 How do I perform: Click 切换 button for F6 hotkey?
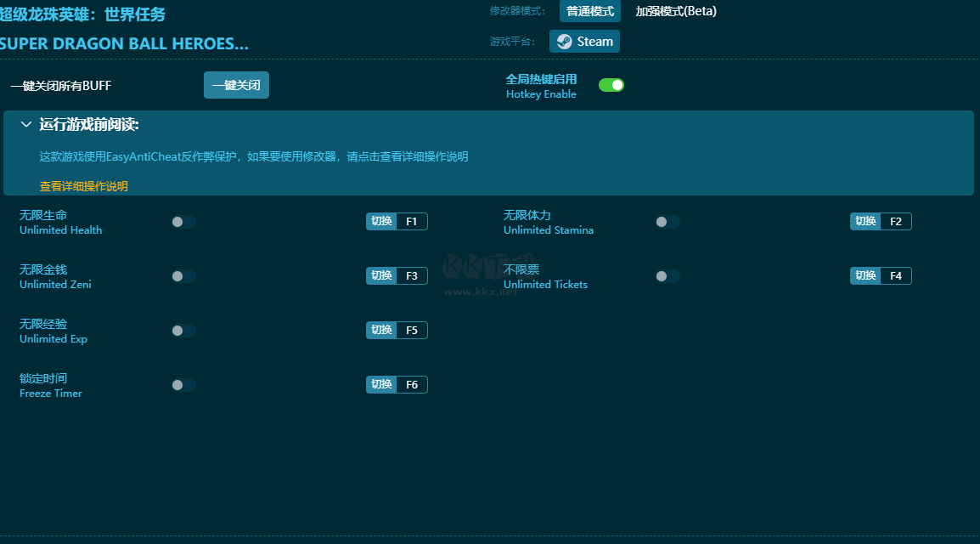[381, 384]
